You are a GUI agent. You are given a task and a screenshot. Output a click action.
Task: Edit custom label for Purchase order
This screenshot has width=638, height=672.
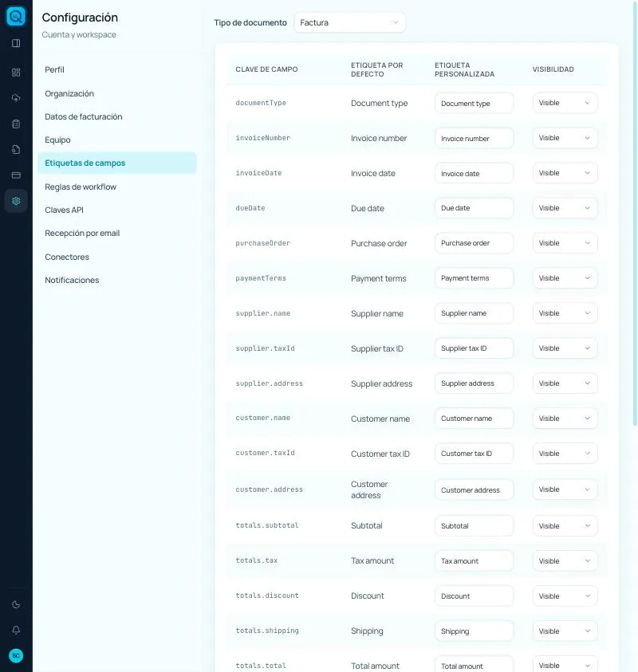tap(474, 243)
